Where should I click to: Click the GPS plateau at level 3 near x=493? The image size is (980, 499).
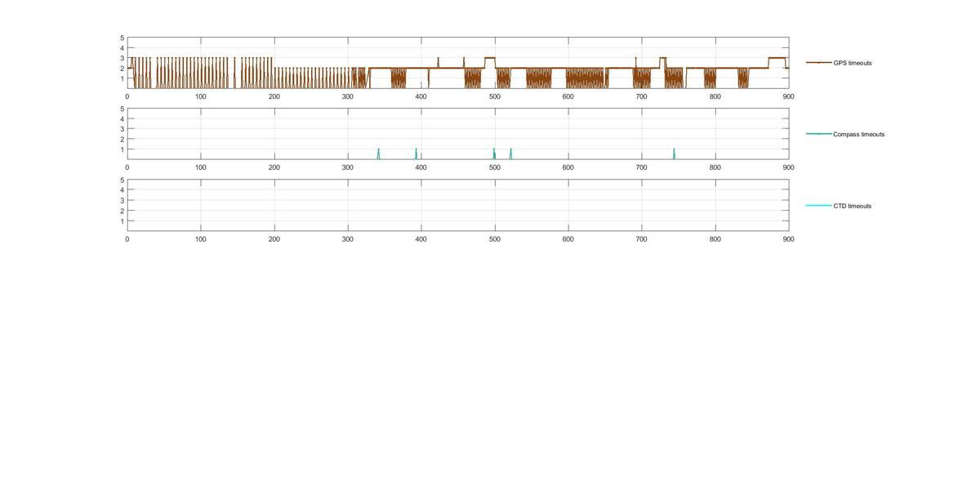coord(490,58)
